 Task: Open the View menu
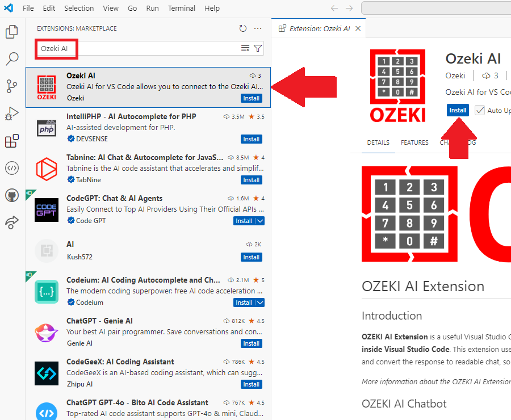[111, 8]
